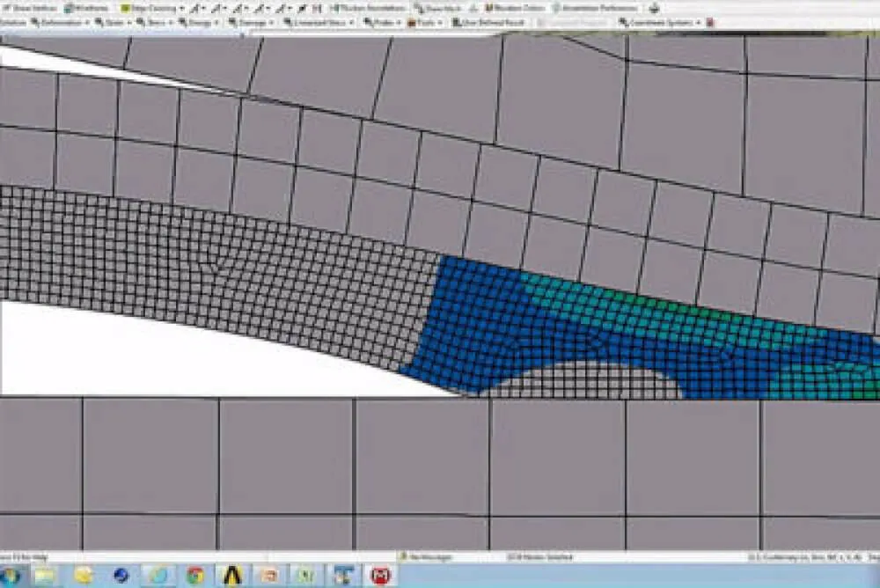880x588 pixels.
Task: Click the red icon after Coordinate Systems
Action: point(710,22)
